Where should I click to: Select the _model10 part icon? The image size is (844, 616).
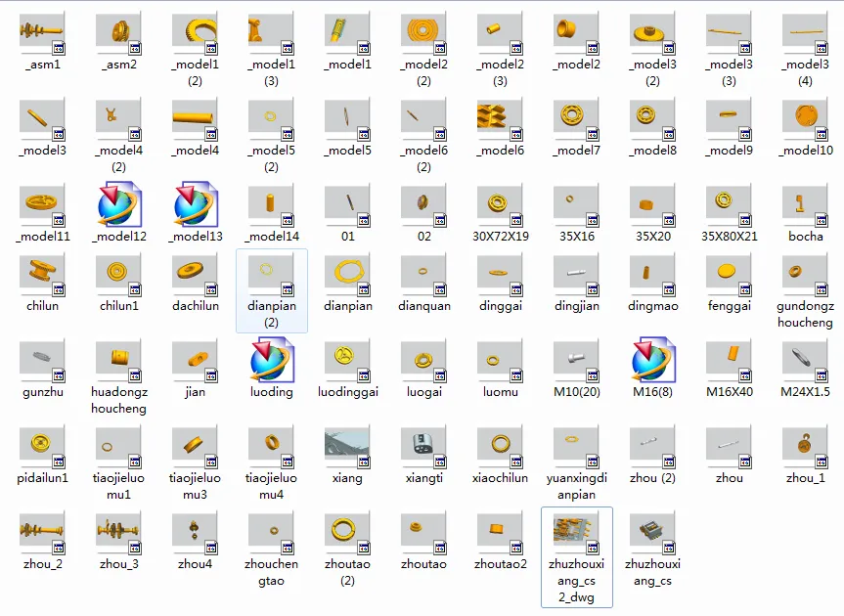[x=805, y=119]
